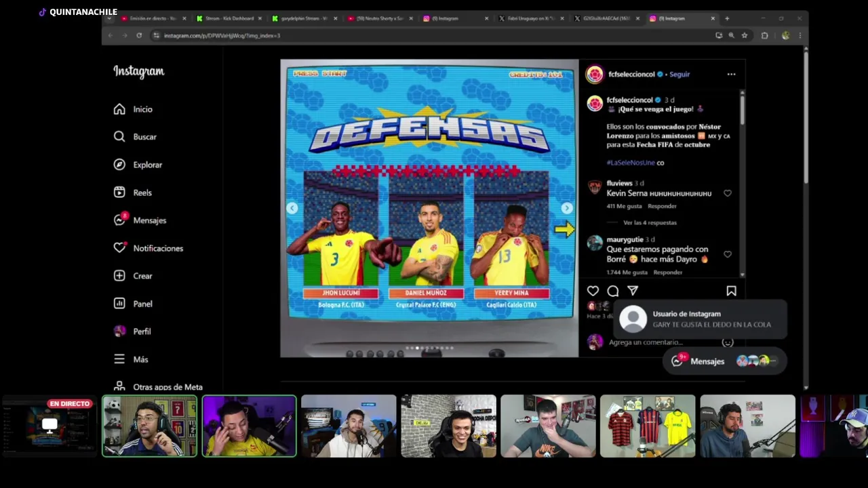The image size is (868, 488).
Task: Open the #LaSeleNosUne hashtag
Action: pyautogui.click(x=631, y=163)
